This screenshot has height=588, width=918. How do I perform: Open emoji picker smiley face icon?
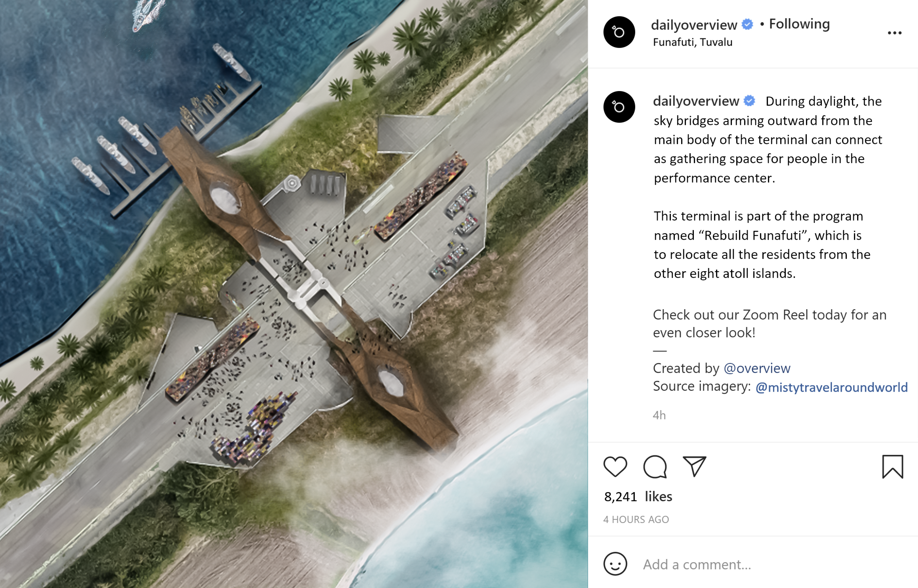615,564
